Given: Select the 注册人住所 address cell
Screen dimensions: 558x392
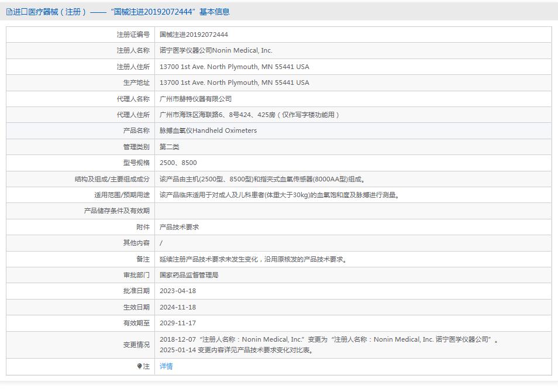Looking at the screenshot, I should [x=235, y=66].
